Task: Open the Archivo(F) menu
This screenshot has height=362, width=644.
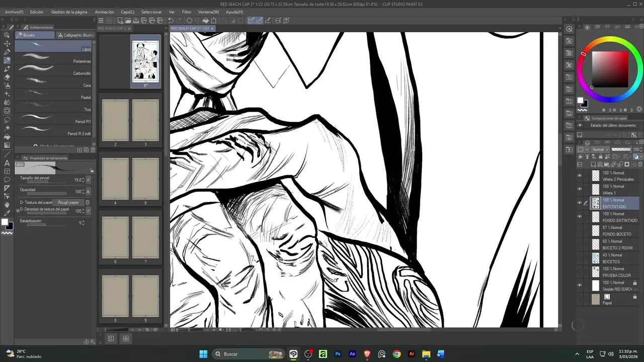Action: (14, 12)
